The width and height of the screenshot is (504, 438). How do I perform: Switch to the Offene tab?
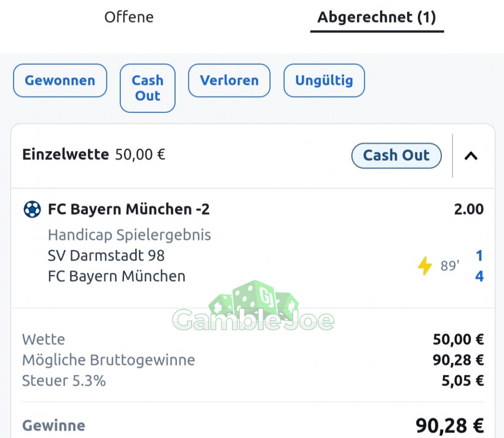pos(129,17)
